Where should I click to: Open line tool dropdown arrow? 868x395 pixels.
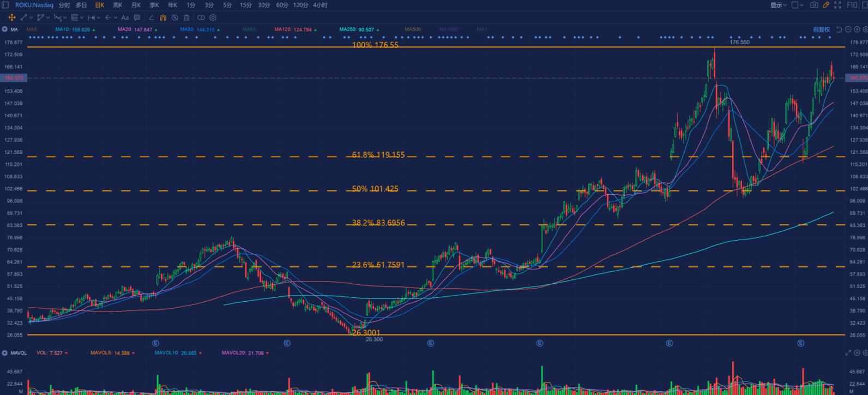[31, 17]
